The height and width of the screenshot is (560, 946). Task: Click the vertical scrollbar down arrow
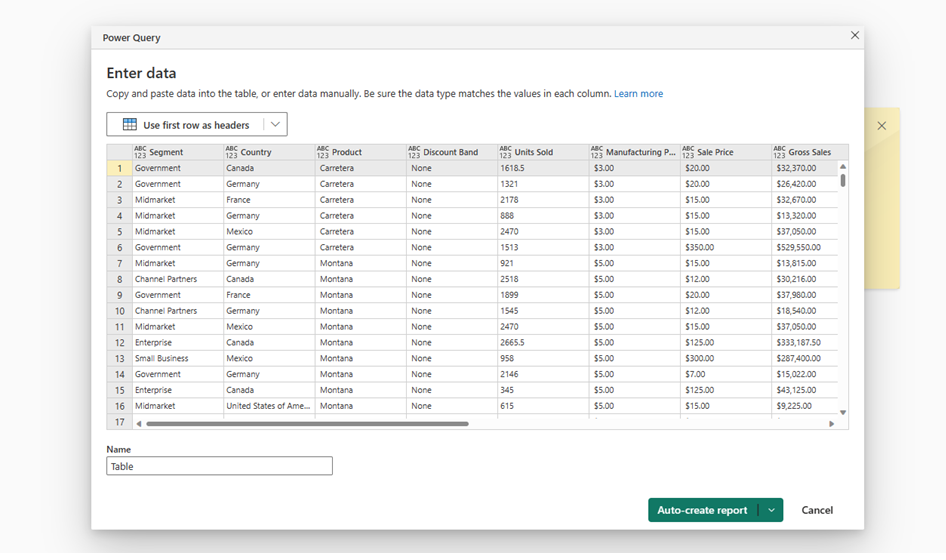843,412
